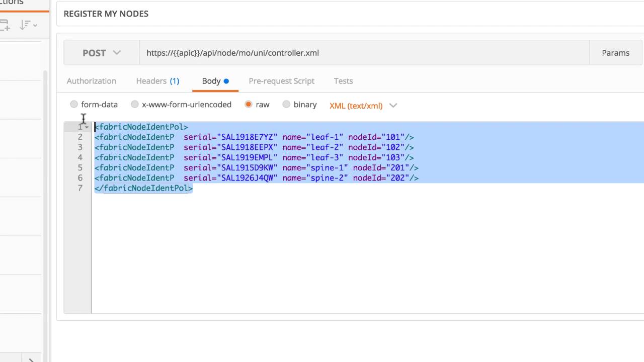Screen dimensions: 644x362
Task: Click the spine-1 line with serial SAL1915D9KW
Action: [x=256, y=167]
